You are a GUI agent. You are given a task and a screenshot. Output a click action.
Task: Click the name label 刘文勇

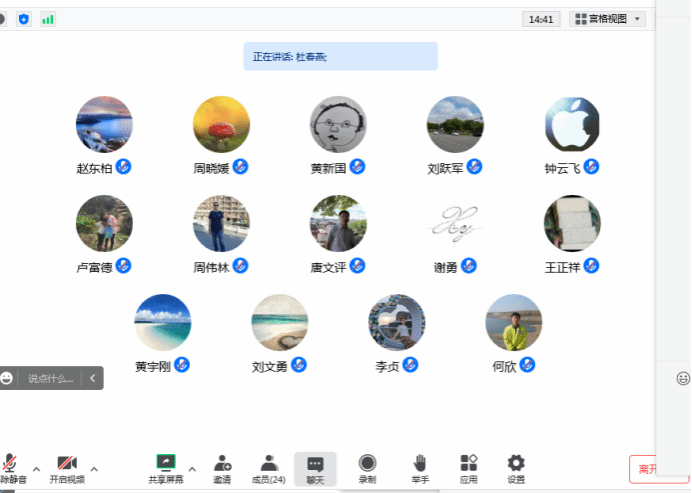click(270, 366)
